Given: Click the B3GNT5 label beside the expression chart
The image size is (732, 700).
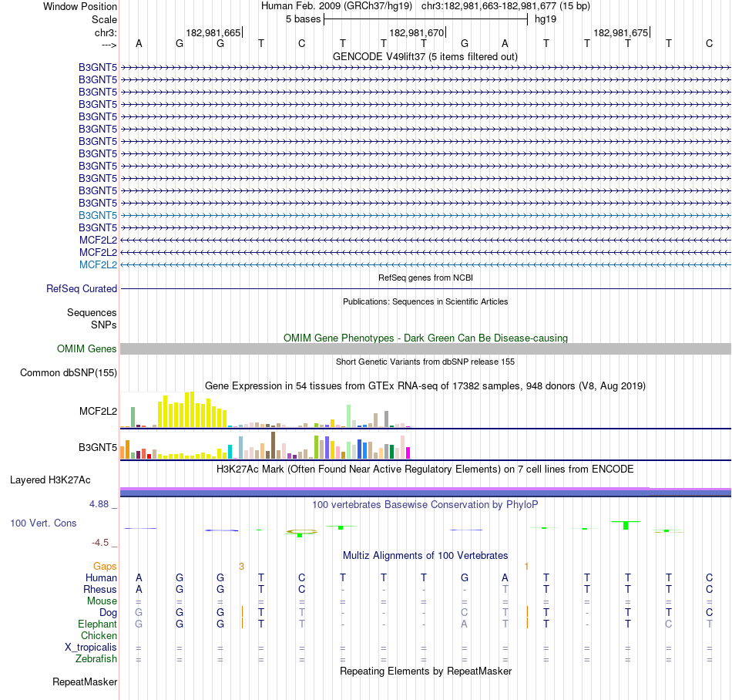Looking at the screenshot, I should pos(98,447).
